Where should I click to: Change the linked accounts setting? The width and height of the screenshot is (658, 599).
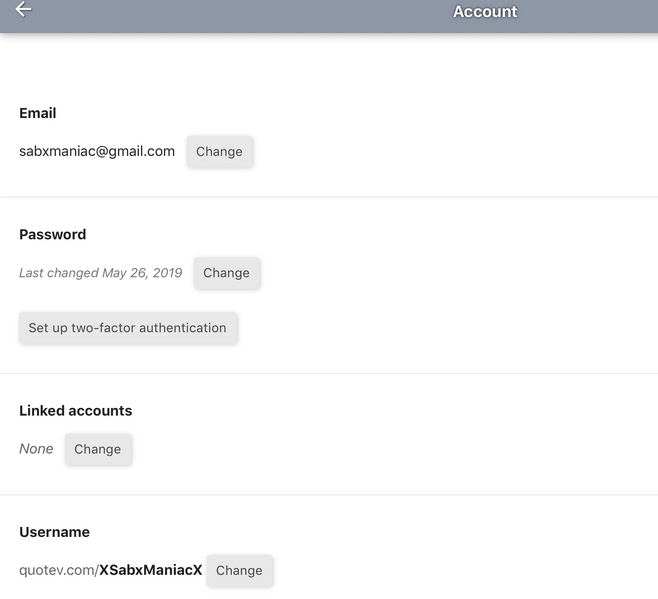tap(98, 449)
